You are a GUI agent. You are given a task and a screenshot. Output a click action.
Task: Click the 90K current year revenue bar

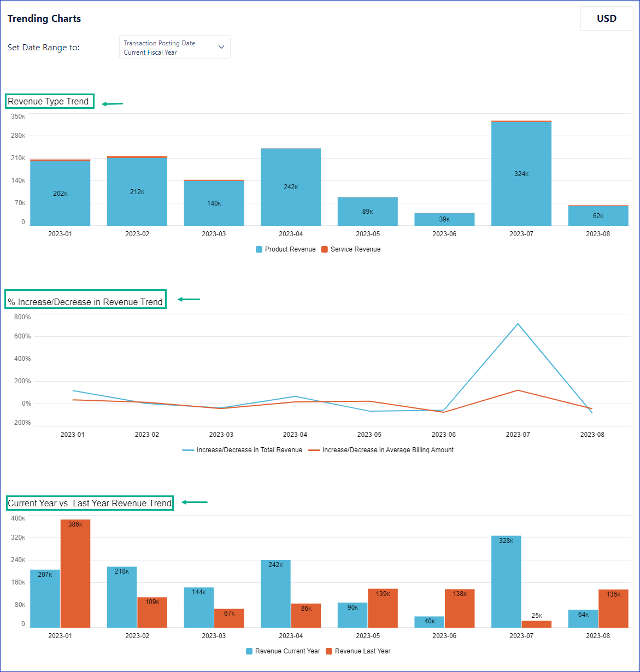point(353,615)
